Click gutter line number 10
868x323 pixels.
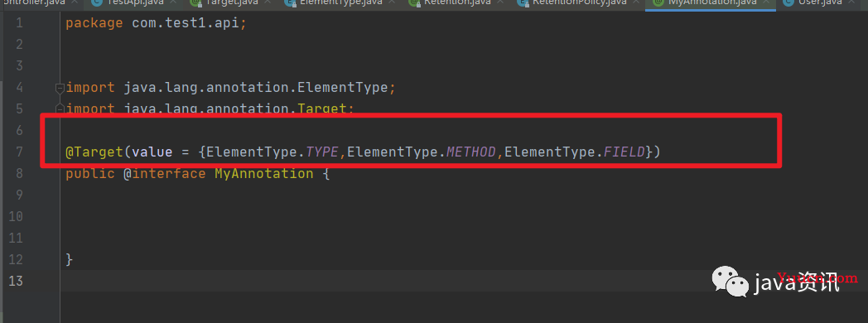pos(16,216)
